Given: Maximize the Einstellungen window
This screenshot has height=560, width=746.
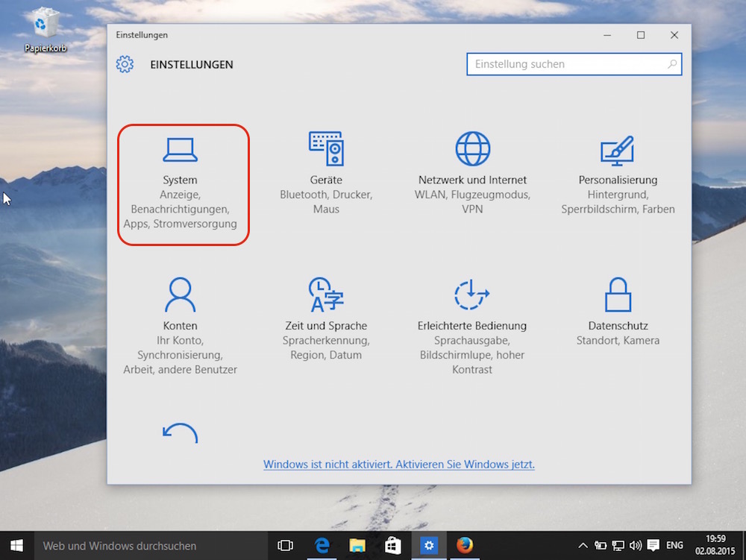Looking at the screenshot, I should pos(641,35).
